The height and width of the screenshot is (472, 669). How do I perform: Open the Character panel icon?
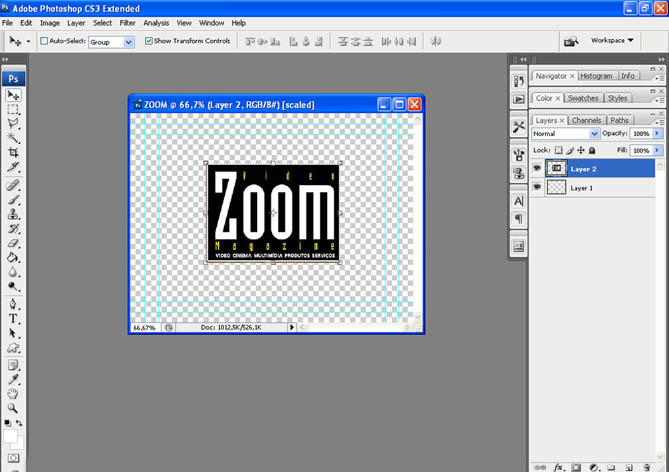518,201
